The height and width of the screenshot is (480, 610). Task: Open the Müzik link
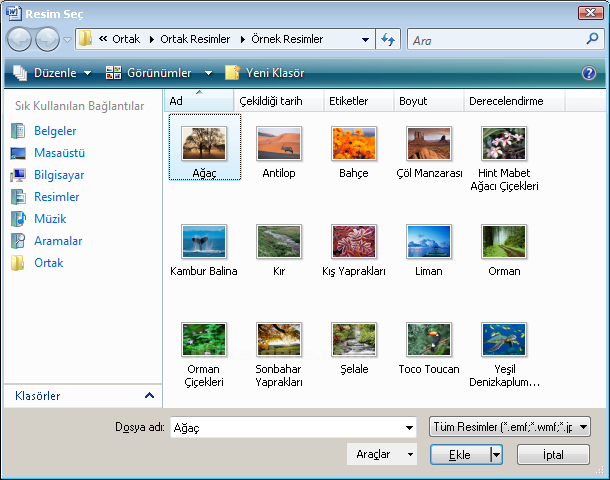coord(50,219)
